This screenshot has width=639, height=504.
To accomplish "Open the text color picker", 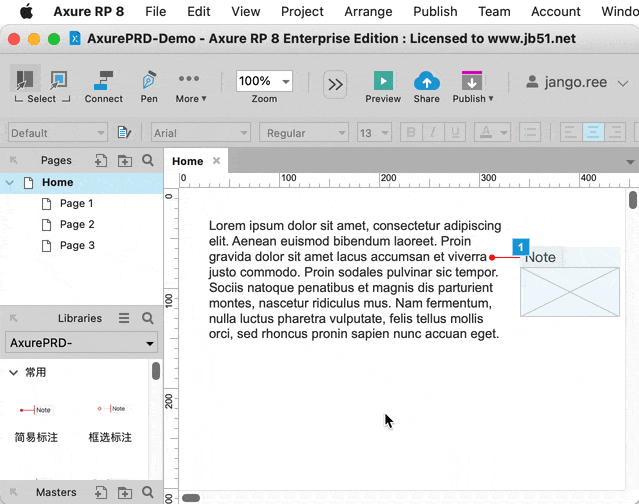I will [x=492, y=132].
